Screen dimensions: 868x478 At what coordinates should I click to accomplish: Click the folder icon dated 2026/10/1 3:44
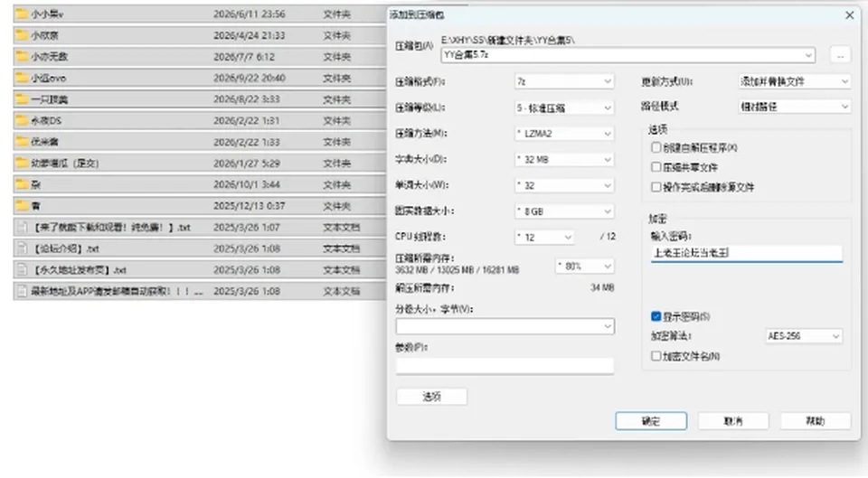[22, 184]
